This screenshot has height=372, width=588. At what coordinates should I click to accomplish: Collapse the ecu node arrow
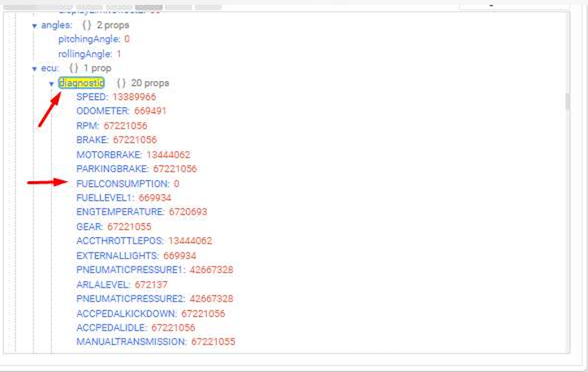34,68
